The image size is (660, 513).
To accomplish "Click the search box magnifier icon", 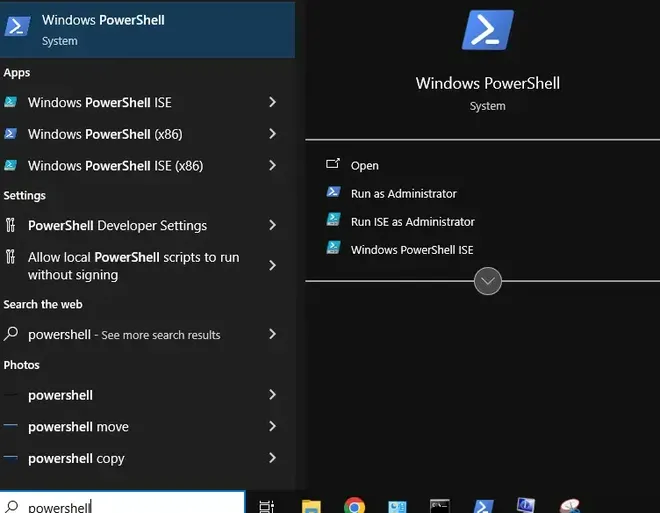I will tap(11, 506).
